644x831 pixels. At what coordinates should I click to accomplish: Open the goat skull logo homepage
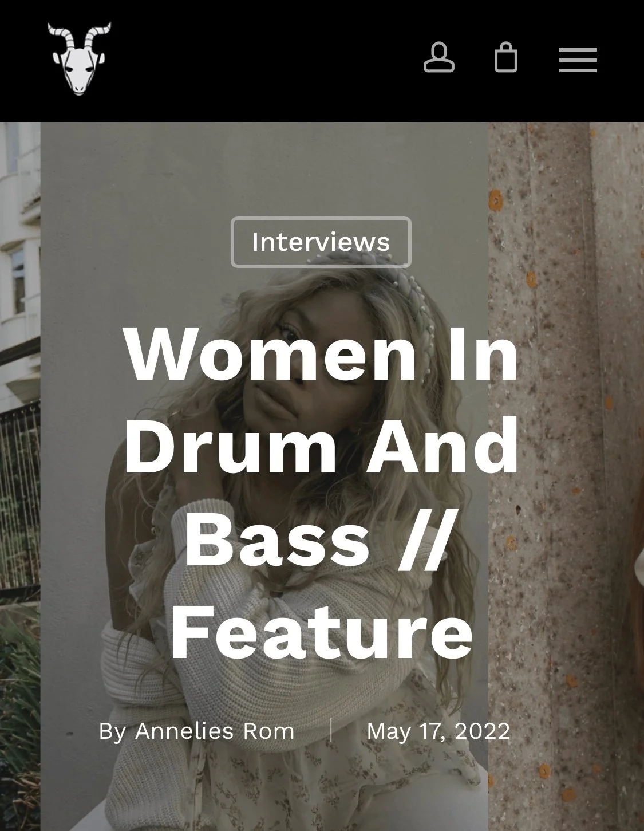[79, 58]
